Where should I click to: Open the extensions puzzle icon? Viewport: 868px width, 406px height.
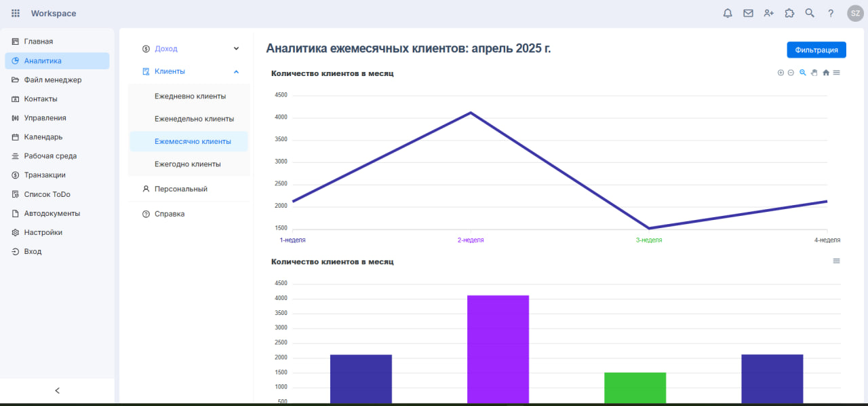click(789, 13)
